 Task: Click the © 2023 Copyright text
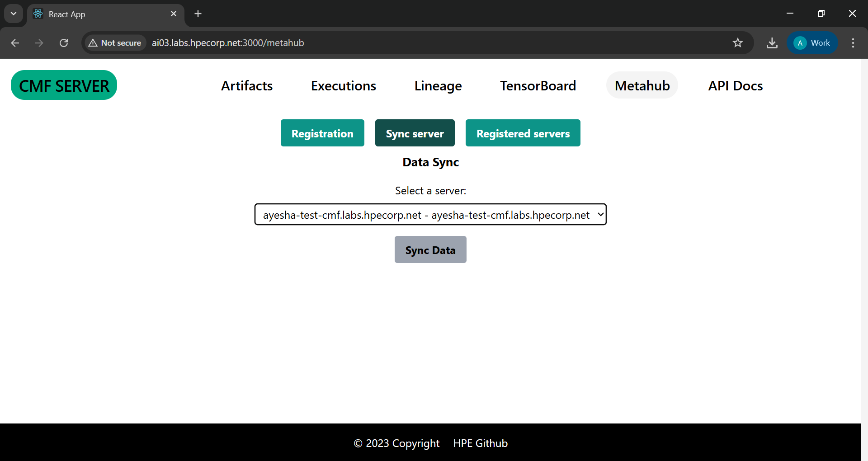396,443
